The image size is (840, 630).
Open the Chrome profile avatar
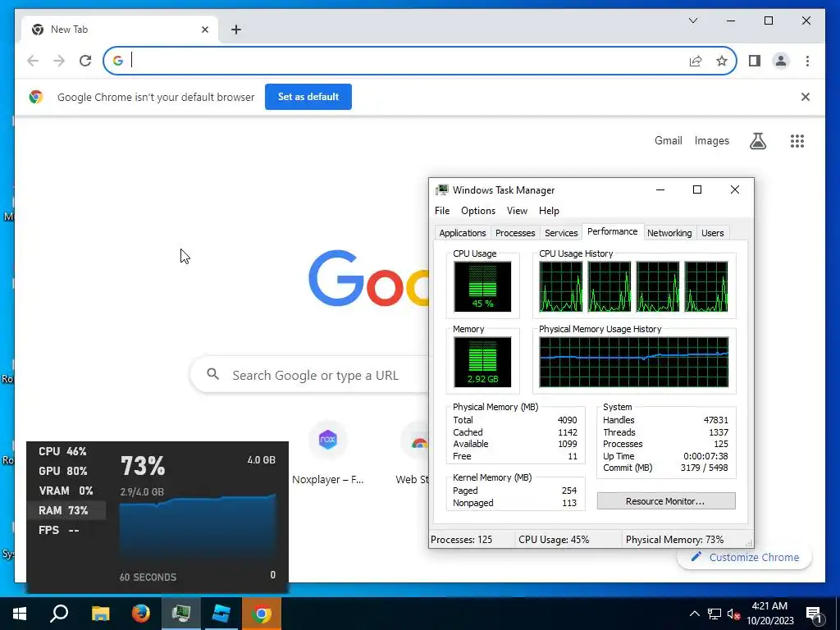(x=781, y=61)
